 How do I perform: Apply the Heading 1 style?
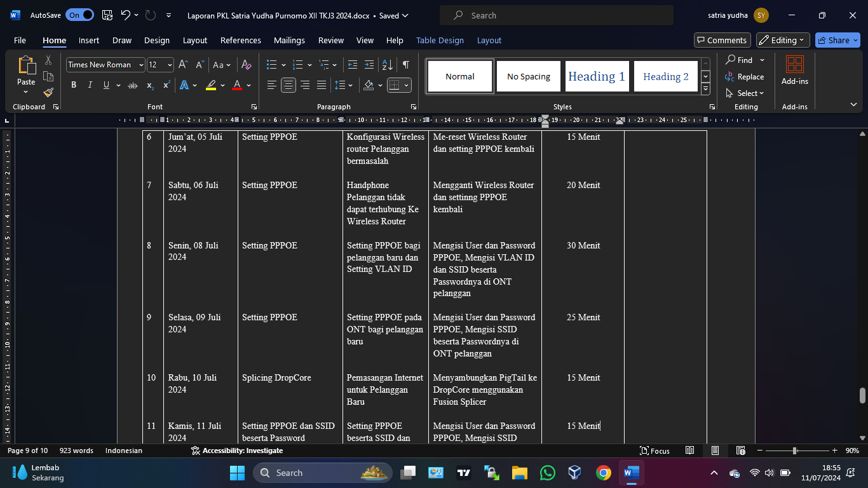(x=597, y=76)
